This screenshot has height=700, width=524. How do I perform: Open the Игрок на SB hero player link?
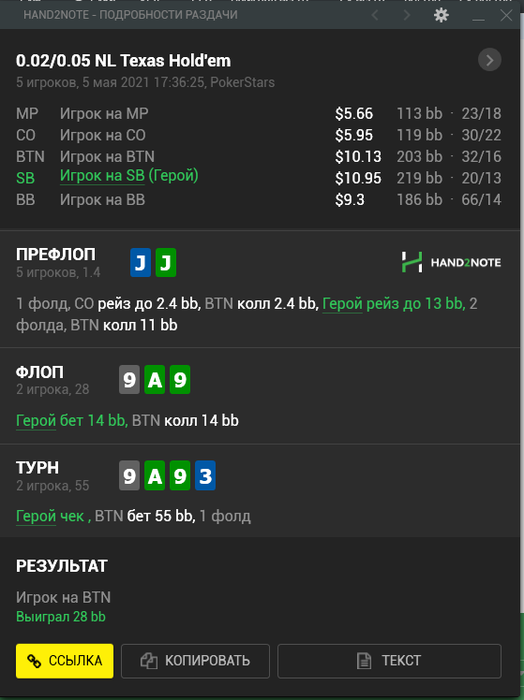102,176
